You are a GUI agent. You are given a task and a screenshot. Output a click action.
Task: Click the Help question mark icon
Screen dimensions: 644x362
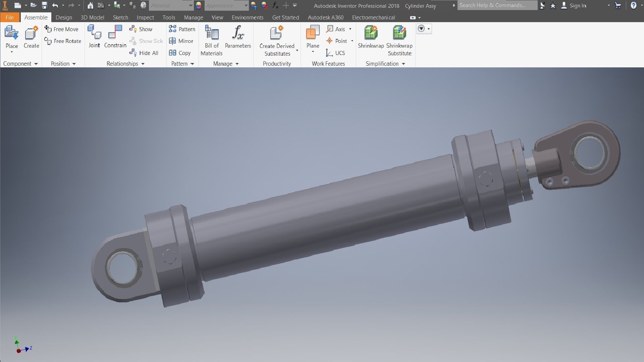(633, 5)
